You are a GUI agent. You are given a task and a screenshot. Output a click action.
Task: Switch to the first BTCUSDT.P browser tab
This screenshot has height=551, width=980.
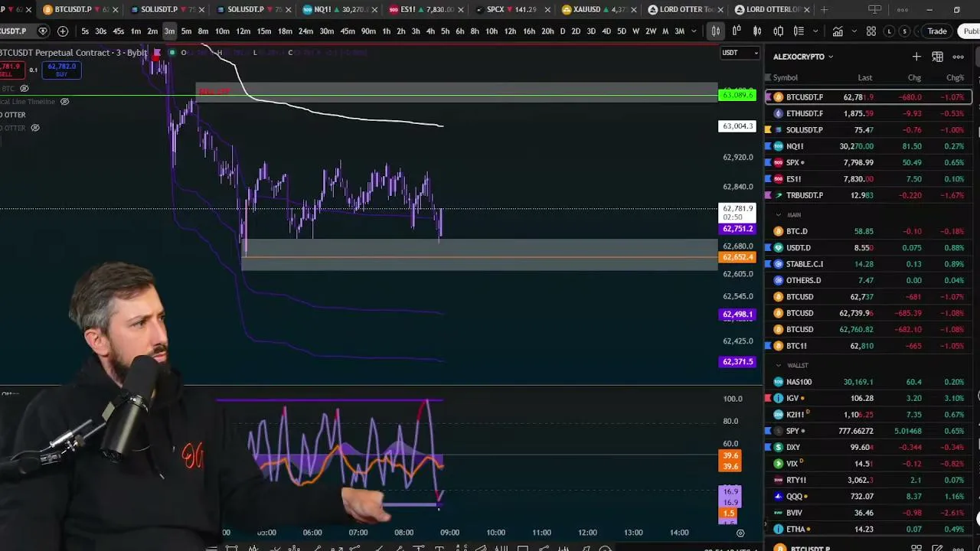point(81,10)
